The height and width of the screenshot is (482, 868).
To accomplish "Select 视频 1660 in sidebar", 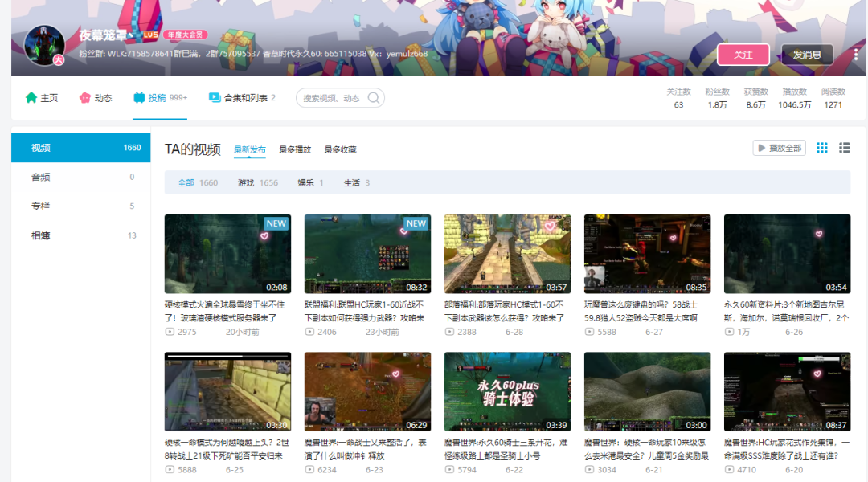I will [81, 148].
